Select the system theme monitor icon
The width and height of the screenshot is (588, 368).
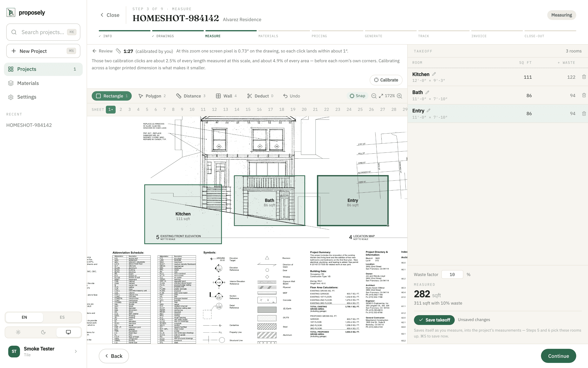click(x=68, y=332)
